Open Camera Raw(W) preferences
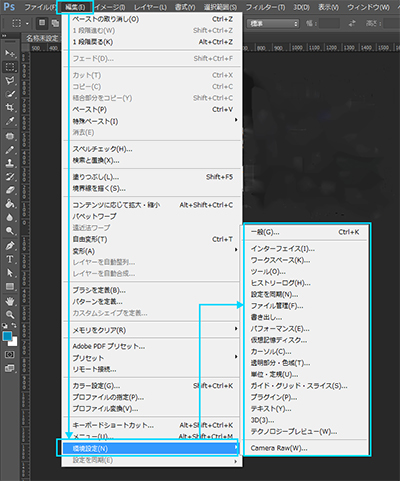The height and width of the screenshot is (481, 400). (305, 448)
